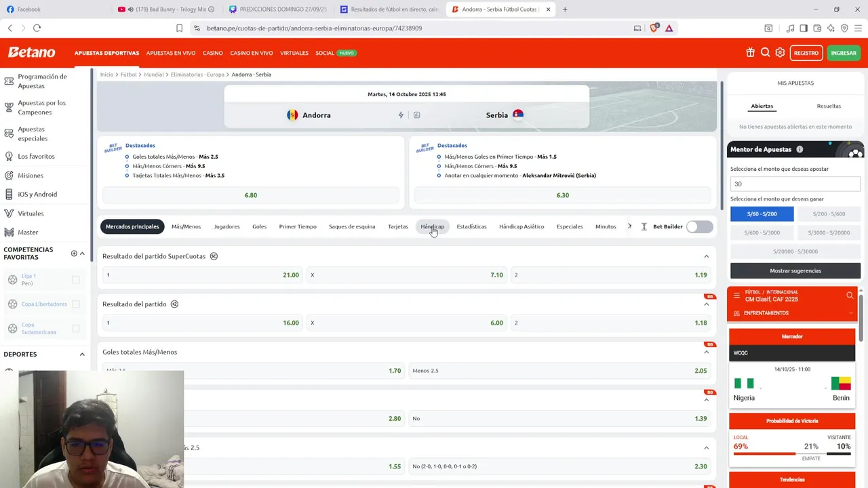This screenshot has width=868, height=488.
Task: Open the Betano header search icon
Action: 765,53
